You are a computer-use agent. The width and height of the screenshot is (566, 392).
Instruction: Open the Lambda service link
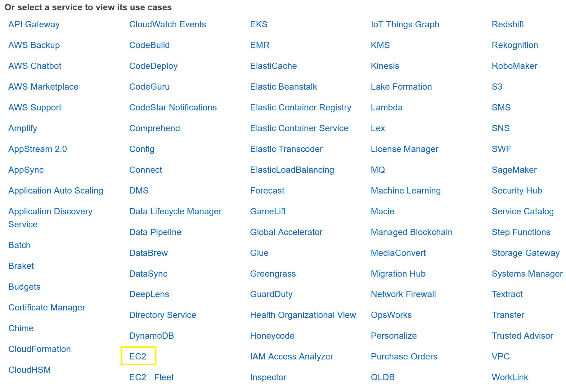[x=387, y=108]
